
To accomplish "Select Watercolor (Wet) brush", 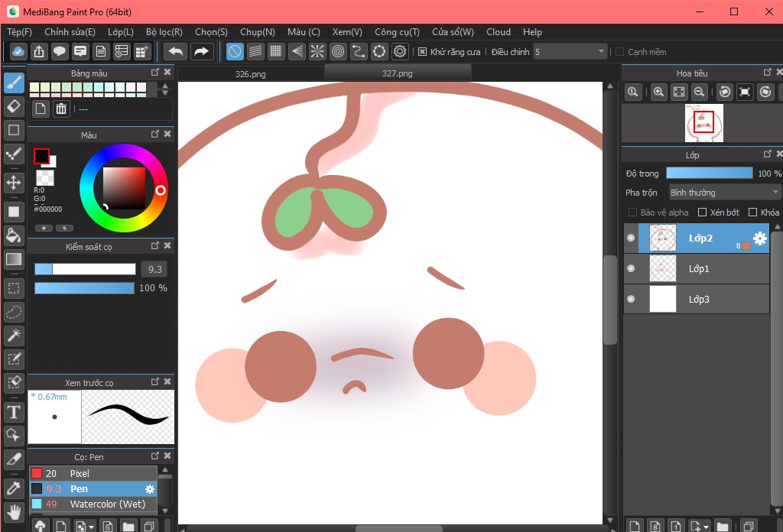I will point(93,504).
